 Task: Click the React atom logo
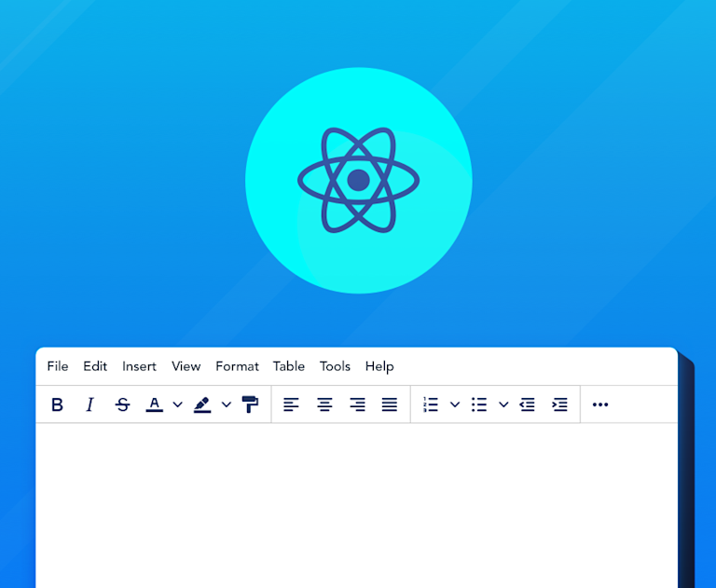click(358, 181)
